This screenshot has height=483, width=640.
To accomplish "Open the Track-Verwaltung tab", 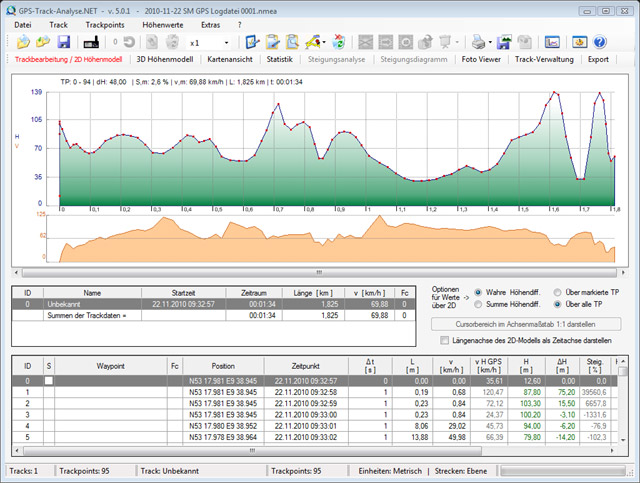I will click(x=544, y=59).
